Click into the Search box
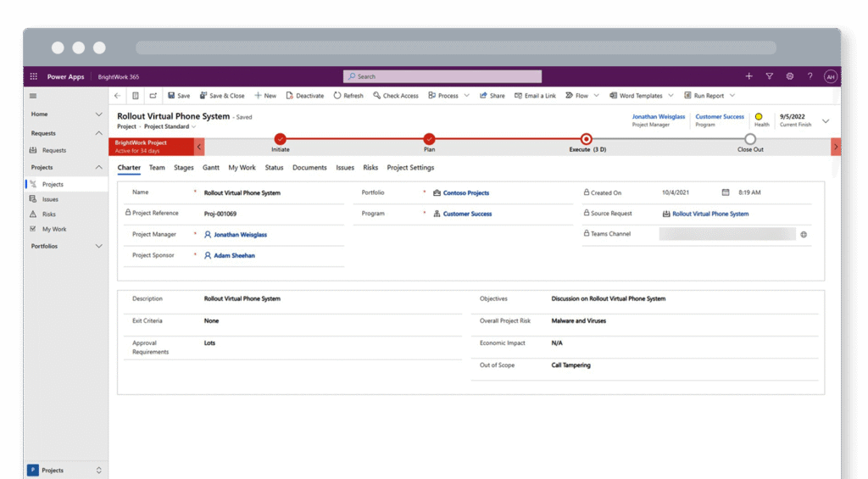This screenshot has width=868, height=479. point(442,76)
